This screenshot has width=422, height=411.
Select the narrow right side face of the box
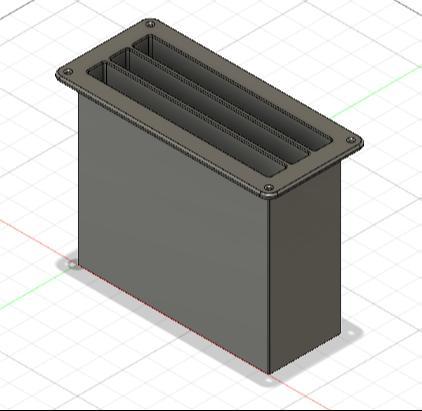305,267
